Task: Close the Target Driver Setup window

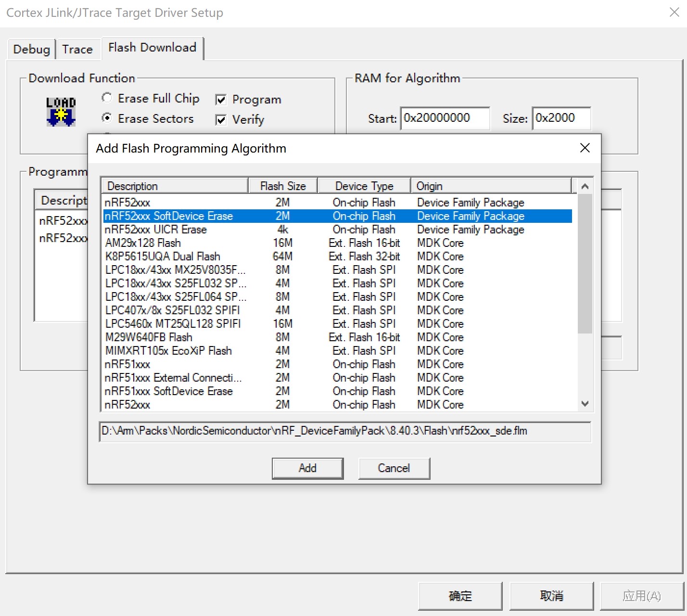Action: [x=674, y=13]
